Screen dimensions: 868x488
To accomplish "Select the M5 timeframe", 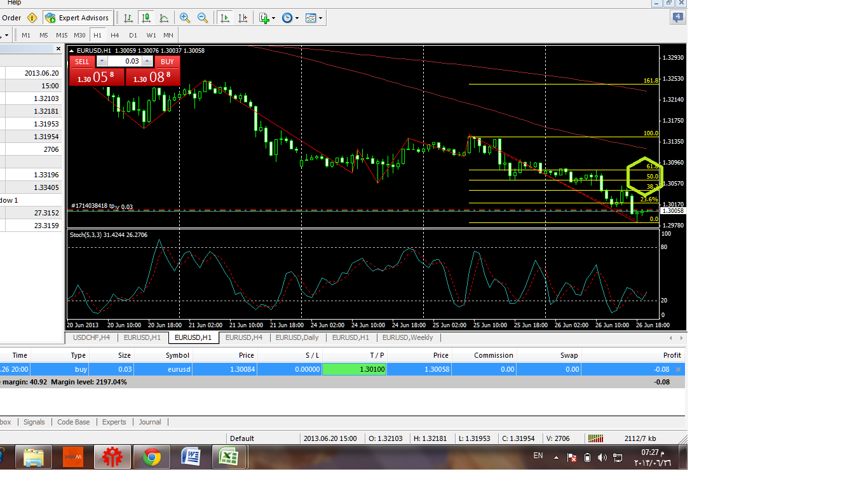I will [x=43, y=35].
